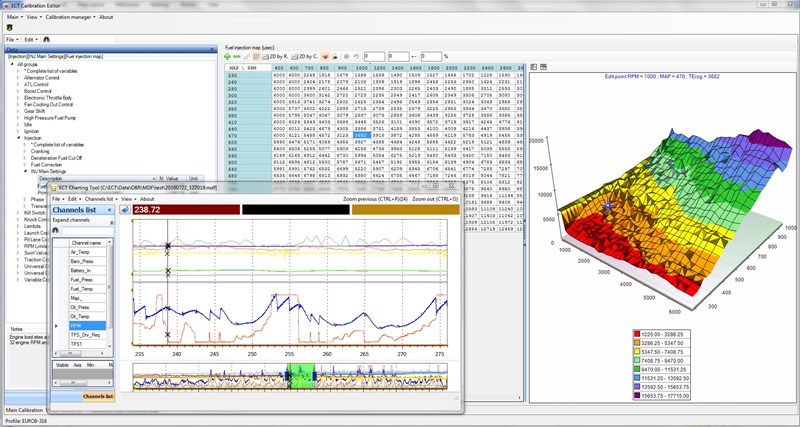
Task: Open View menu in ECT Charting Tool
Action: click(x=128, y=199)
